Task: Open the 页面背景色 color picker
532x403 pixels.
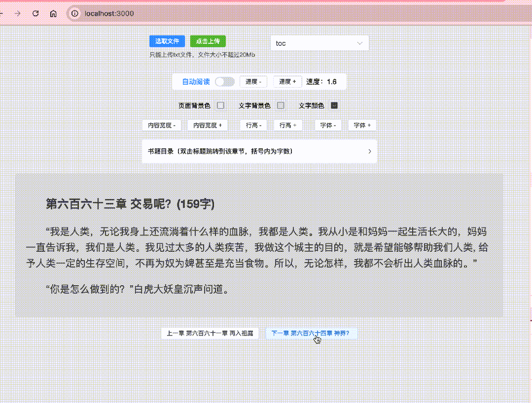Action: pos(220,105)
